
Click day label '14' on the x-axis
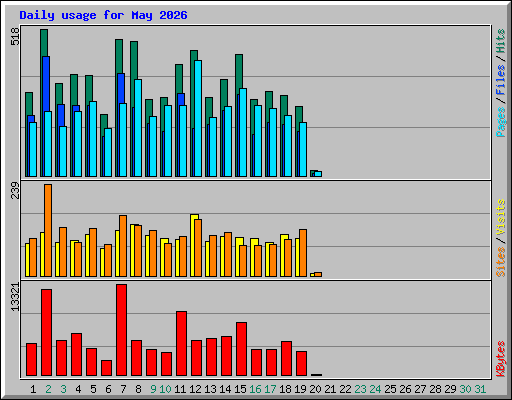[x=225, y=389]
